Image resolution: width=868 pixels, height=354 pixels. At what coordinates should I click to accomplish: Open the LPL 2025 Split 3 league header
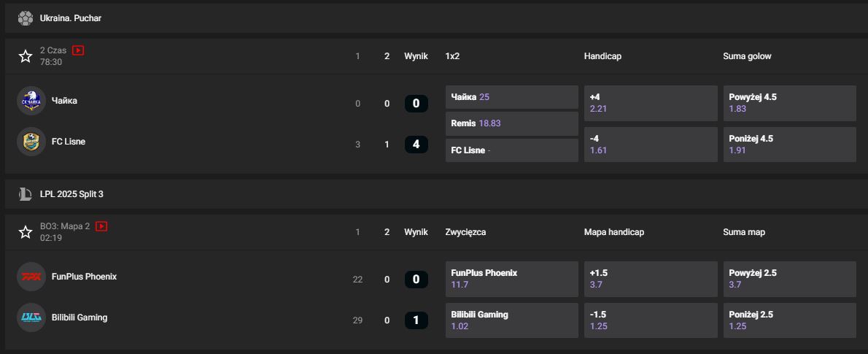436,194
